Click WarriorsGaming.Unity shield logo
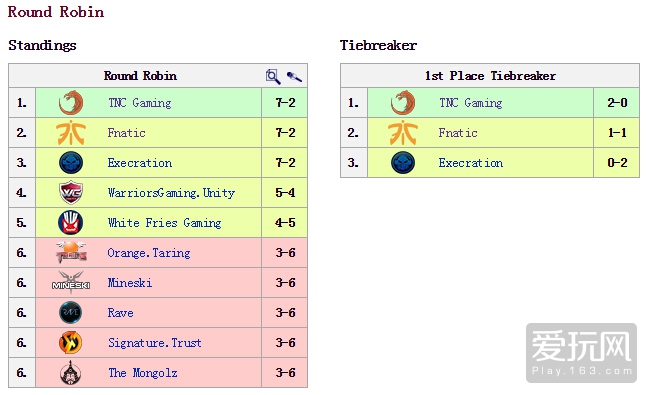The width and height of the screenshot is (647, 395). pos(71,193)
